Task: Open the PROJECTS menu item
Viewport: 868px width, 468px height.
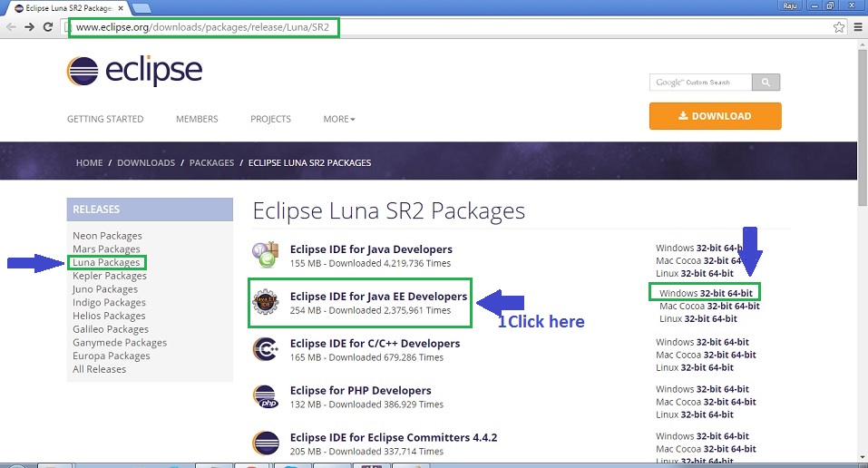Action: 270,119
